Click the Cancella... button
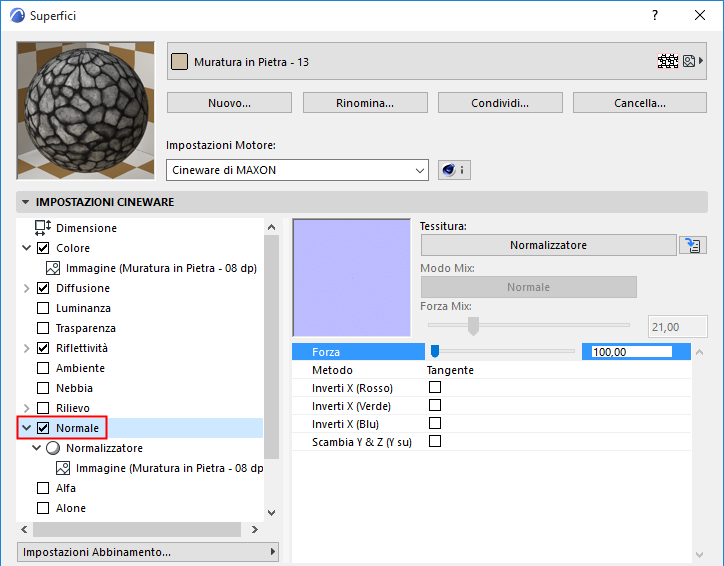 pos(640,102)
